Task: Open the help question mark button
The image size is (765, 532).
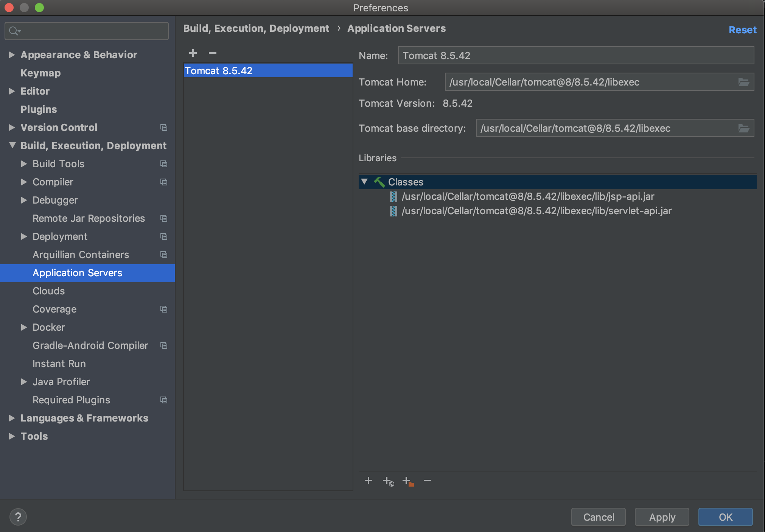Action: pos(18,517)
